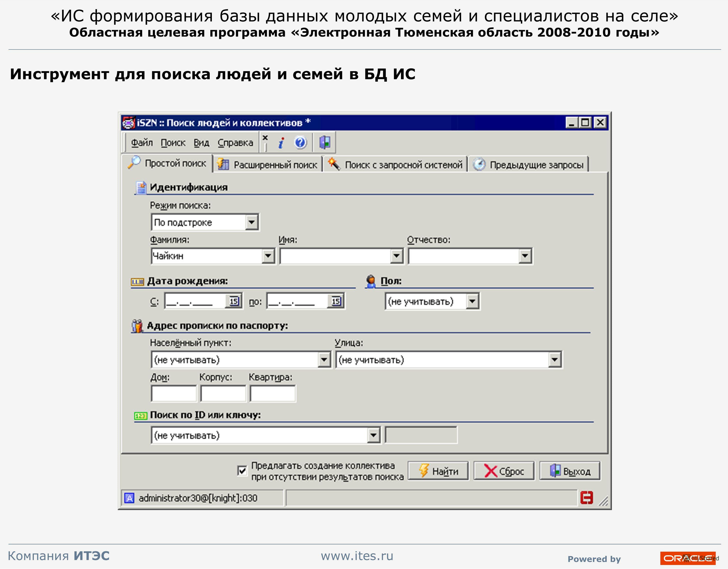Click the info 'i' toolbar icon
Screen dimensions: 728x569
tap(281, 143)
